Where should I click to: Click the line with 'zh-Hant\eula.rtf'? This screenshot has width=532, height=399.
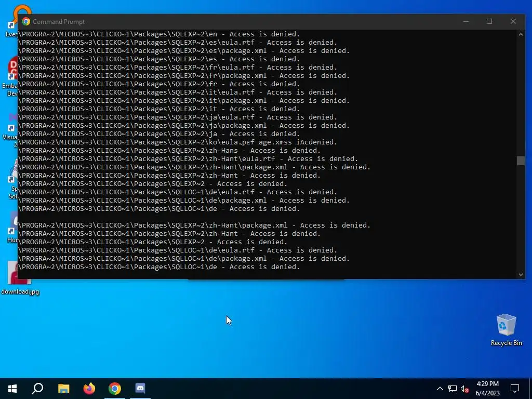(x=188, y=159)
